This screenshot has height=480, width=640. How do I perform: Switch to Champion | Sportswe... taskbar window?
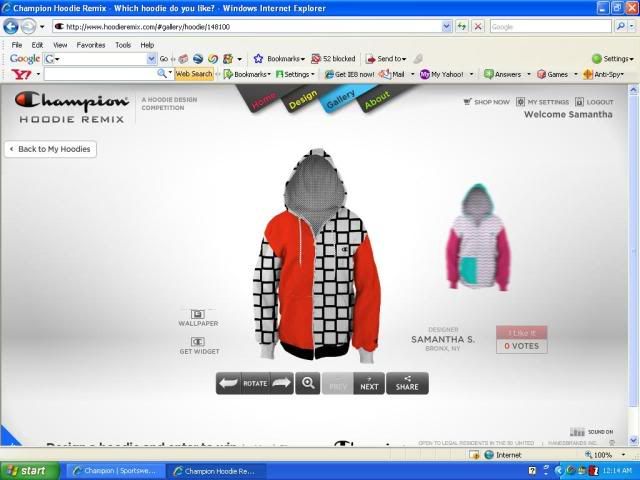click(x=115, y=471)
